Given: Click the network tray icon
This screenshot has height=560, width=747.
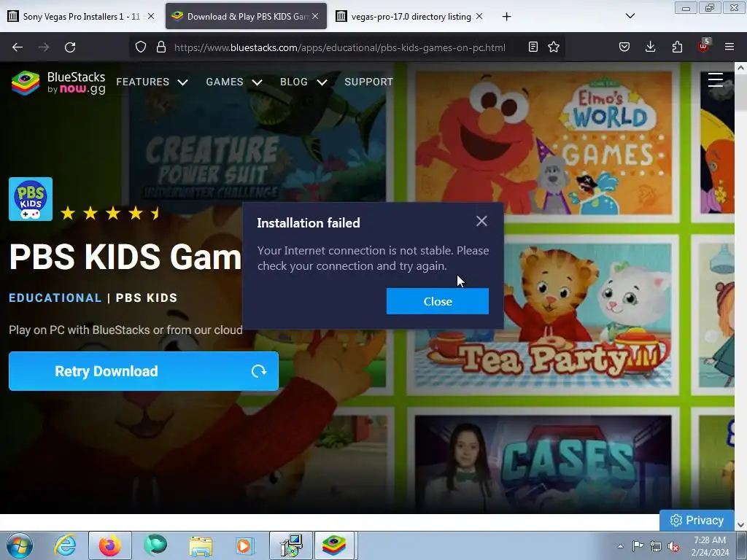Looking at the screenshot, I should click(656, 546).
